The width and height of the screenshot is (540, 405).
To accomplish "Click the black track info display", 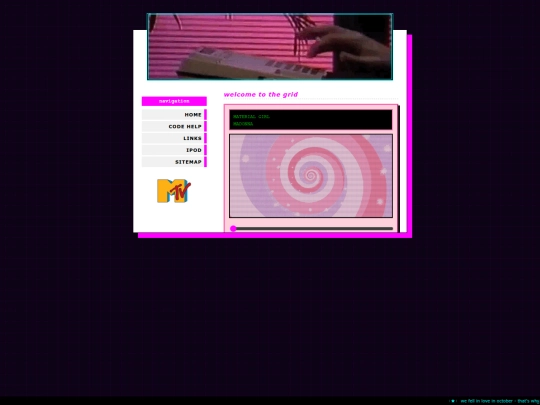I will [x=311, y=120].
